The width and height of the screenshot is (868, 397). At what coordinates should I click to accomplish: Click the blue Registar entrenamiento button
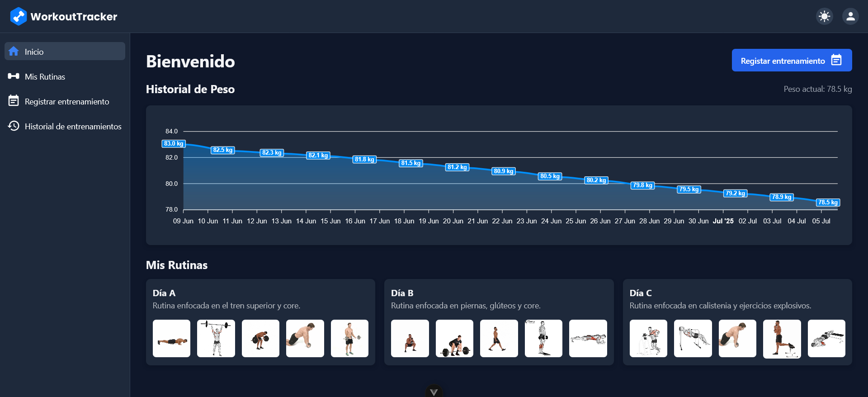pos(792,60)
